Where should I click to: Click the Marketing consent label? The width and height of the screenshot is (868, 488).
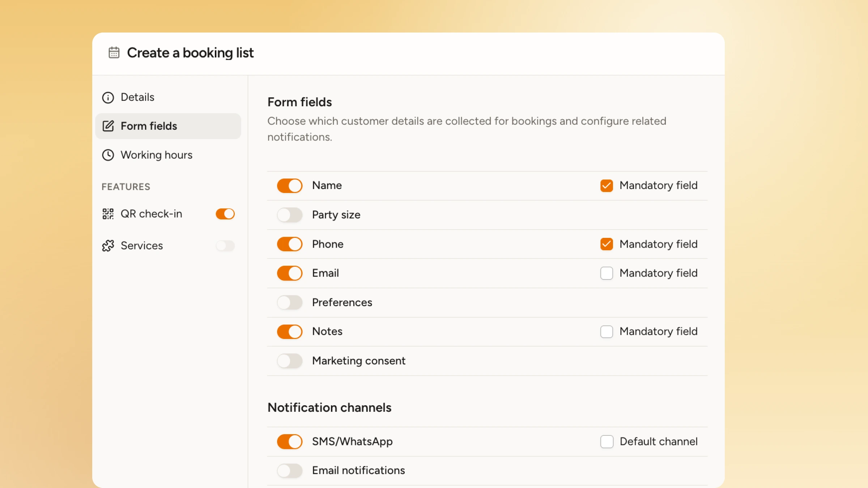click(x=358, y=361)
